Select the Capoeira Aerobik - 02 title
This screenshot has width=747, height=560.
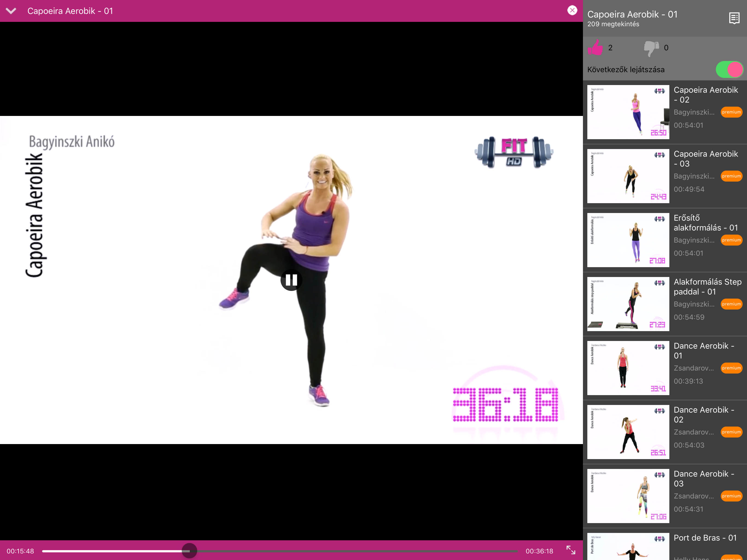(706, 95)
